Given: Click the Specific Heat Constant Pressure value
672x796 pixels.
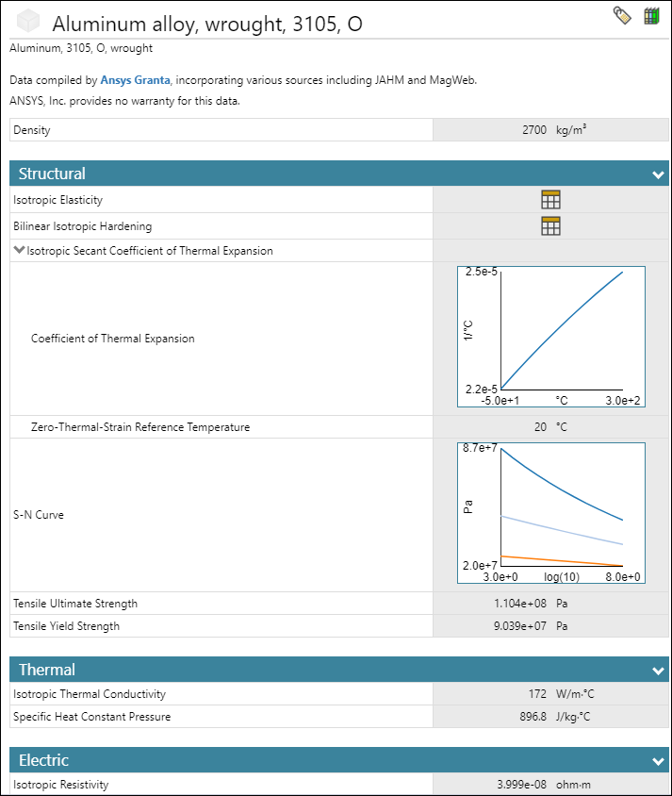Looking at the screenshot, I should pos(532,717).
